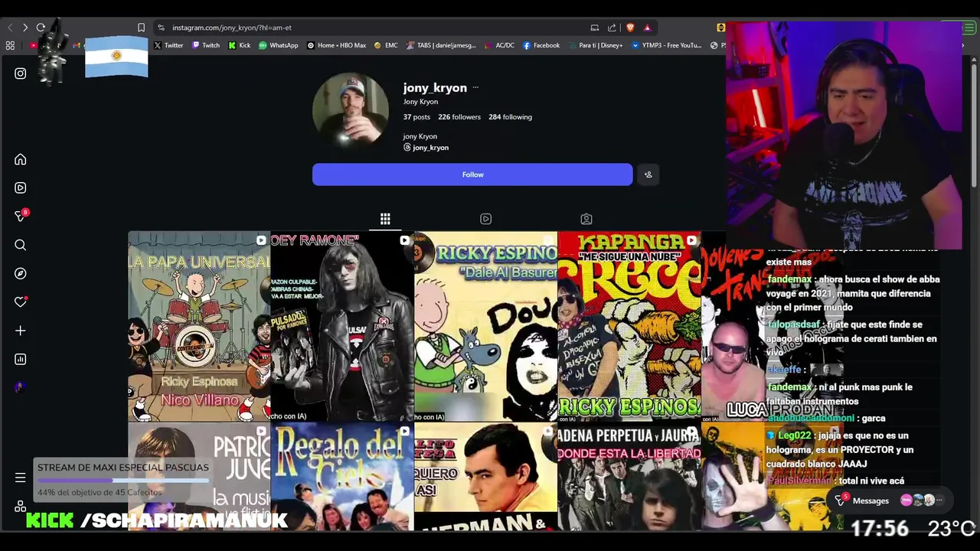Open the Cadena Perpetua y Jauria post
Image resolution: width=980 pixels, height=551 pixels.
pyautogui.click(x=629, y=477)
